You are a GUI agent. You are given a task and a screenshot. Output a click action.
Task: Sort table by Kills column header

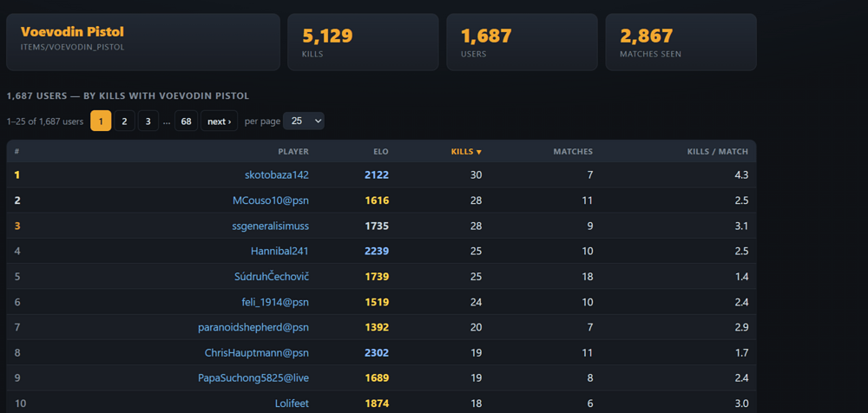(x=466, y=152)
